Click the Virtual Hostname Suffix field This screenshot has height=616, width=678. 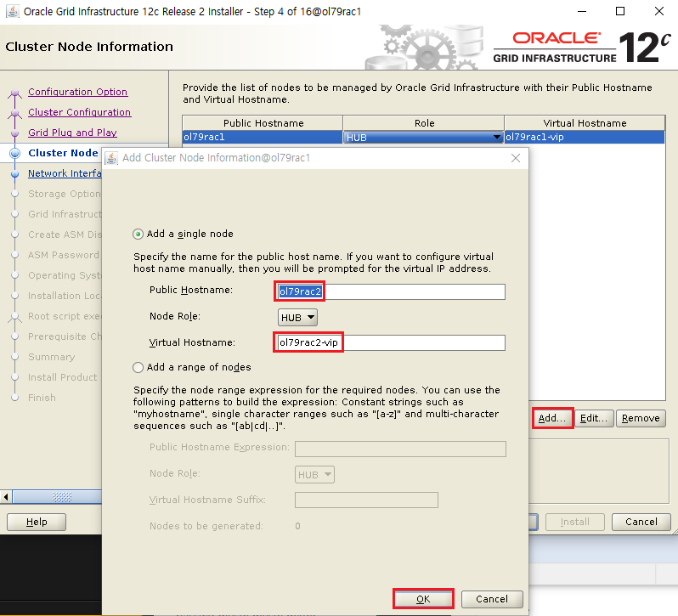(366, 500)
